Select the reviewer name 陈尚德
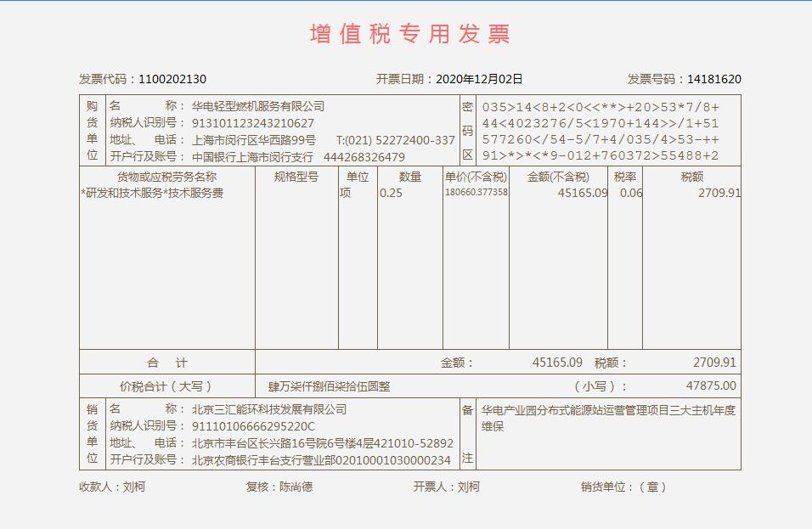 tap(296, 487)
